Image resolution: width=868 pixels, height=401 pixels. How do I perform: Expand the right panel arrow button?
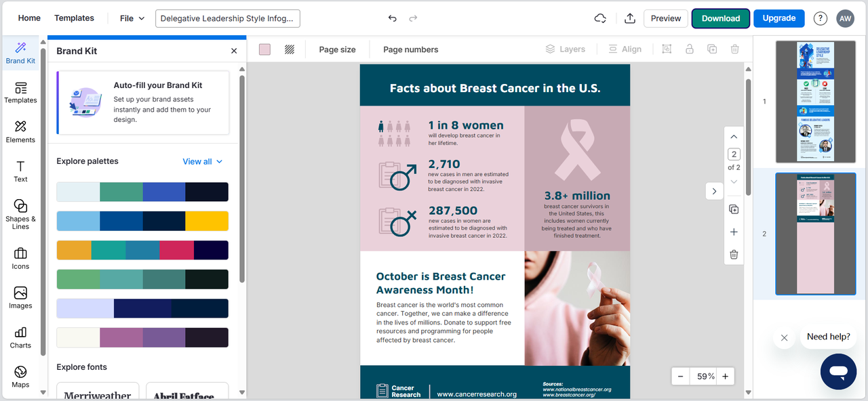click(714, 192)
